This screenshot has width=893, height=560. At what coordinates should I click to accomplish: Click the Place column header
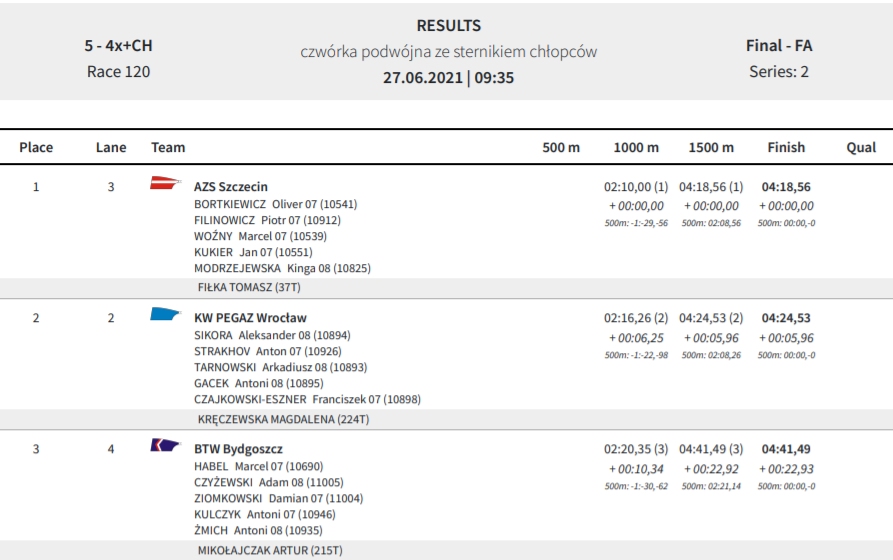pyautogui.click(x=36, y=148)
